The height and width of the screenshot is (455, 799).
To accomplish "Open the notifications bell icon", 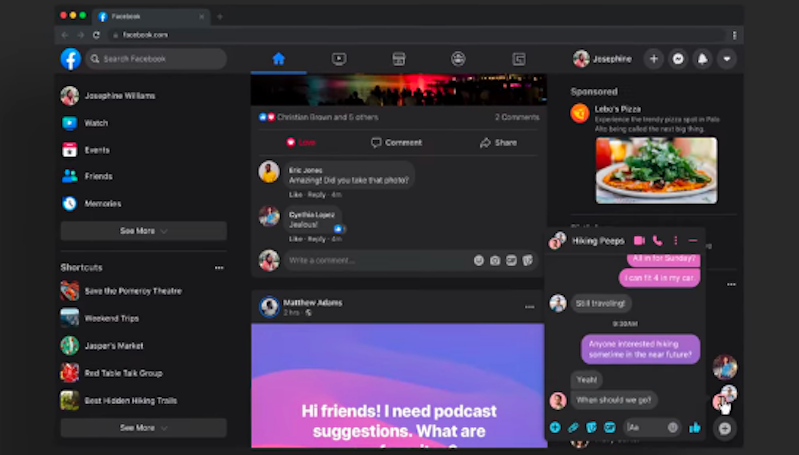I will pyautogui.click(x=702, y=59).
